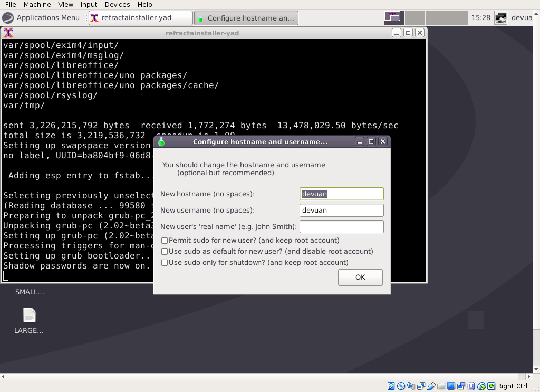540x392 pixels.
Task: Open the Devices menu
Action: tap(118, 4)
